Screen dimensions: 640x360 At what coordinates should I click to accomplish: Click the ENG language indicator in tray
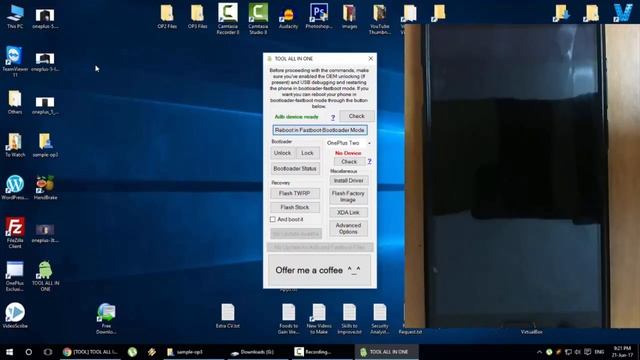599,352
